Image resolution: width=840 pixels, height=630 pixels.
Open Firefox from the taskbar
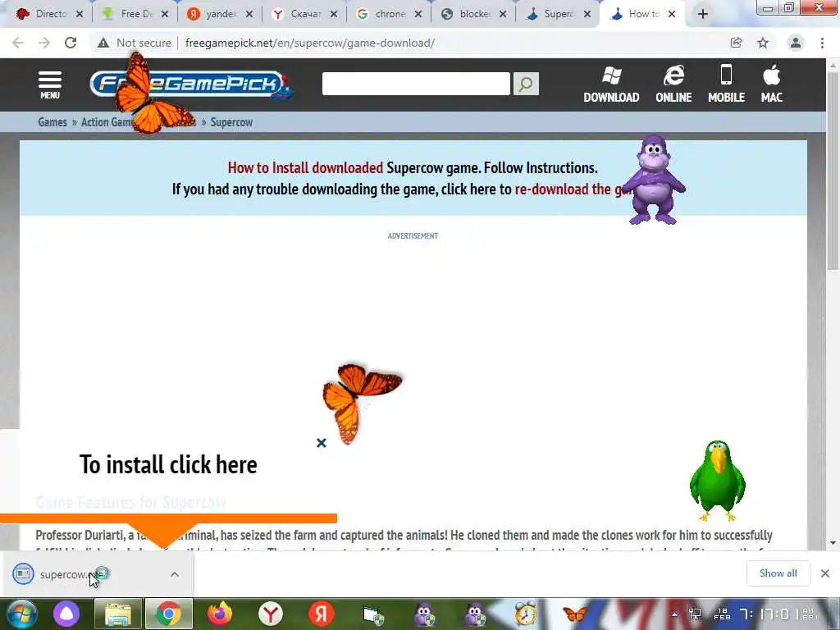click(x=220, y=614)
